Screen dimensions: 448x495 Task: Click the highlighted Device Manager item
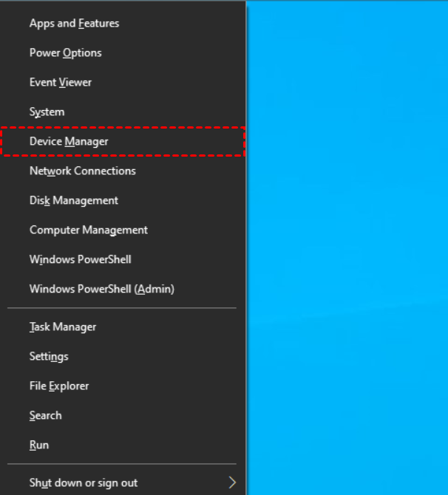(122, 141)
